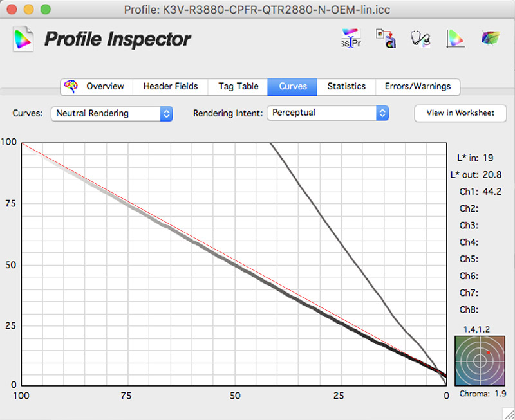Click the neutral rendering curve graph
This screenshot has width=515, height=420.
coord(234,264)
